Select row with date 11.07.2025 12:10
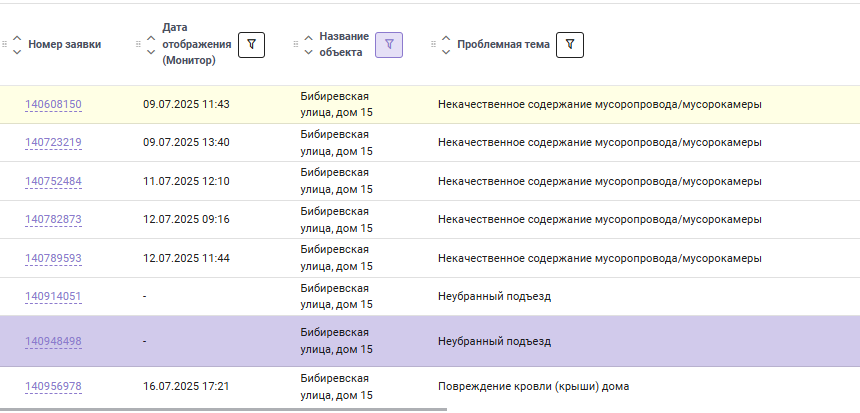This screenshot has height=413, width=860. point(430,181)
